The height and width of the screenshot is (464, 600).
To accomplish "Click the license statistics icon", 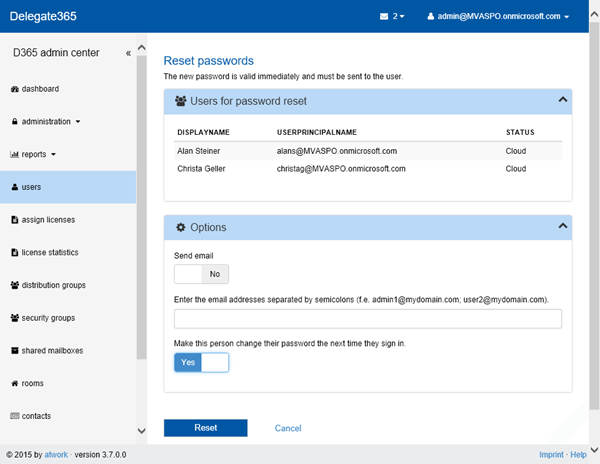I will pos(14,253).
